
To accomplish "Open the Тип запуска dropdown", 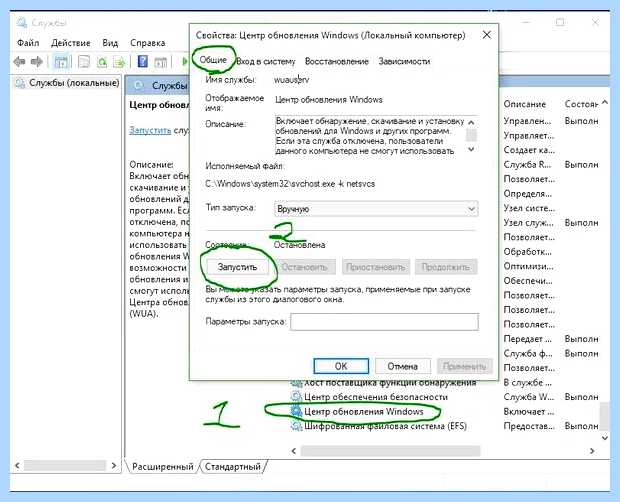I will (x=376, y=209).
